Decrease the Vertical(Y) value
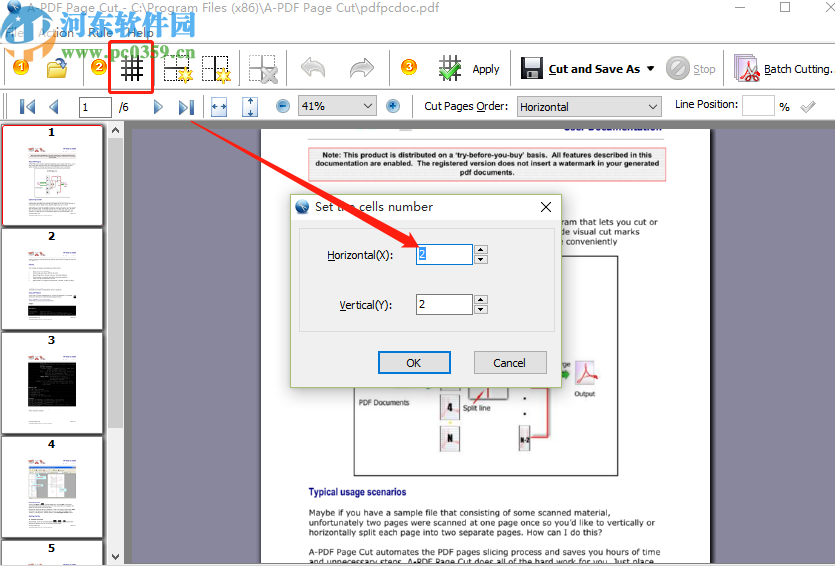Screen dimensions: 835x566 [x=481, y=309]
